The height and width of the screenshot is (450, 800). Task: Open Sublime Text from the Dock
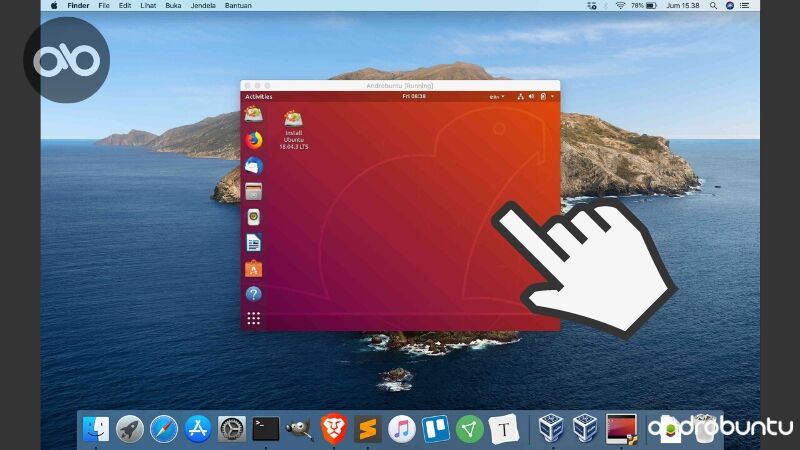tap(368, 429)
